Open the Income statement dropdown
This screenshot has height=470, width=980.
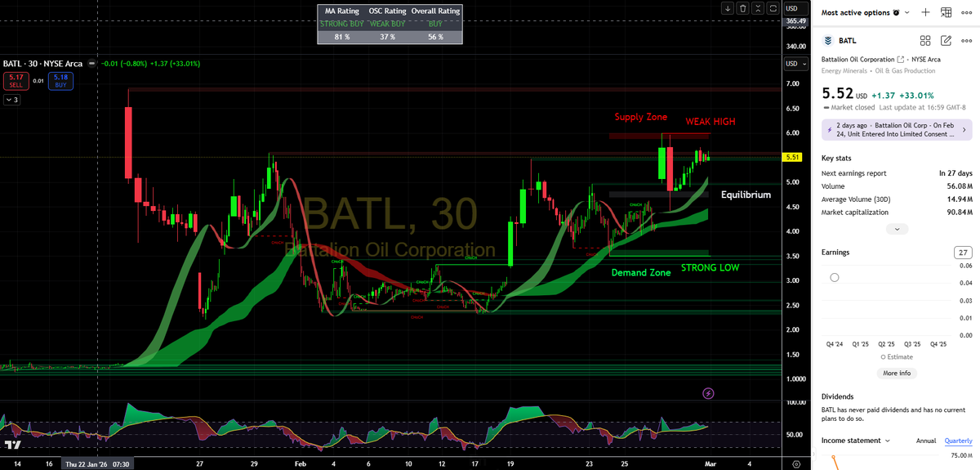point(856,441)
